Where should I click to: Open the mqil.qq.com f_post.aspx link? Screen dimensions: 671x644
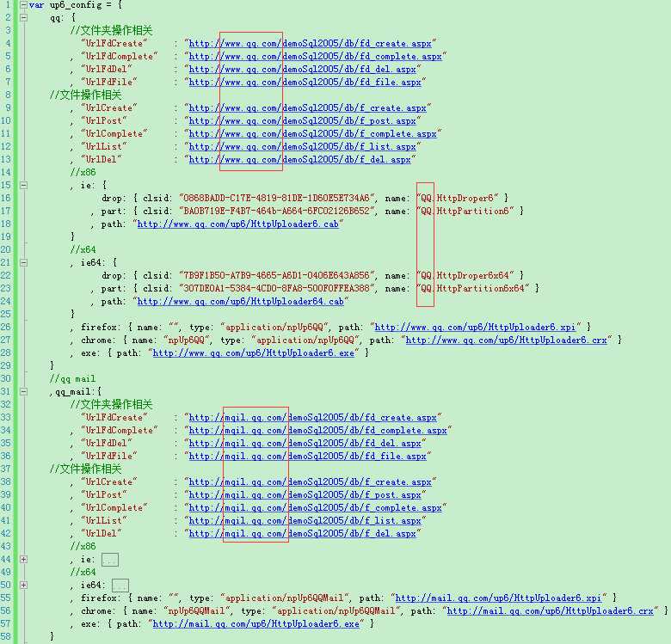tap(305, 494)
